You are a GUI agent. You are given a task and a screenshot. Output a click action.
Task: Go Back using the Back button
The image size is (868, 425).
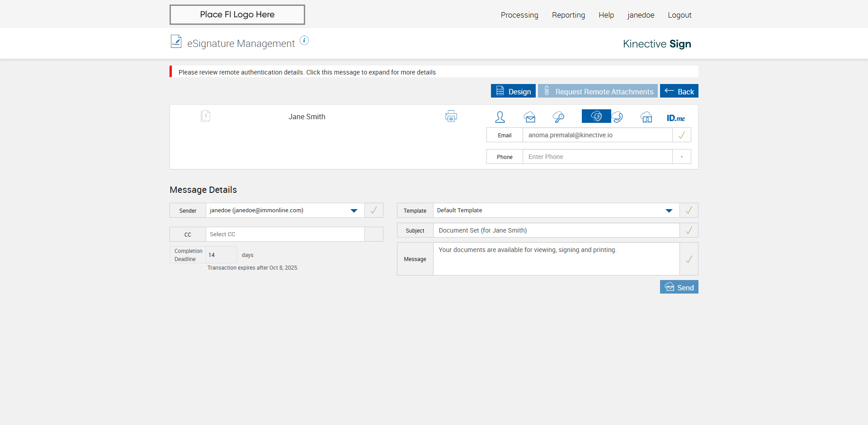pos(679,91)
